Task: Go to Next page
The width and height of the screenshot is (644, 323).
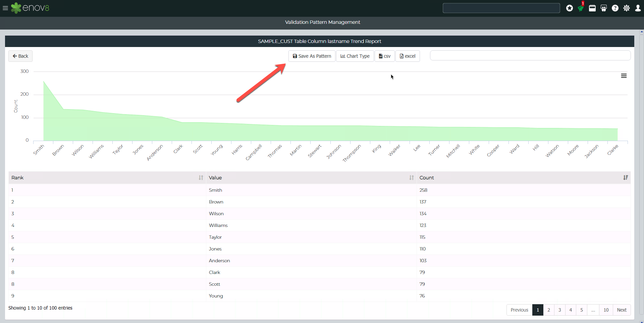Action: click(x=622, y=310)
